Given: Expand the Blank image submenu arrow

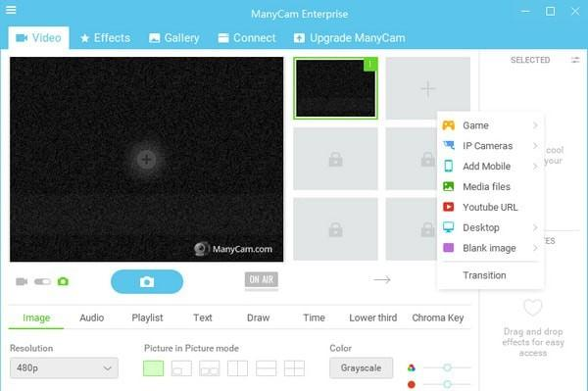Looking at the screenshot, I should click(x=535, y=248).
